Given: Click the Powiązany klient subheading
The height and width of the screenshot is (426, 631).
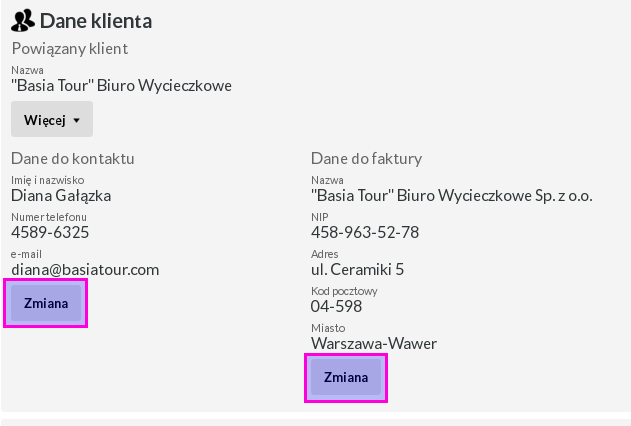Looking at the screenshot, I should (x=70, y=49).
